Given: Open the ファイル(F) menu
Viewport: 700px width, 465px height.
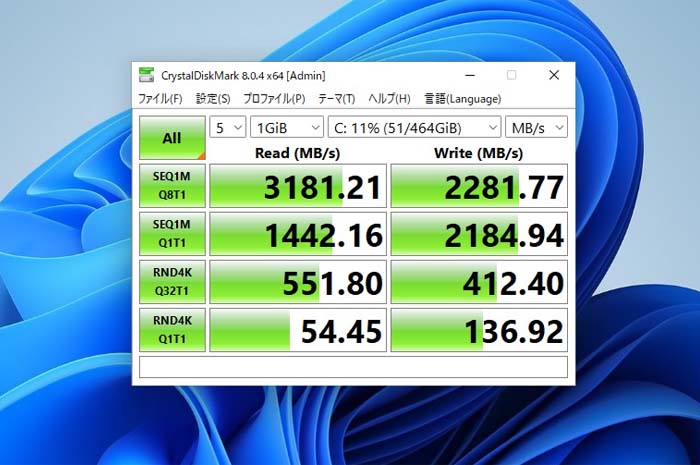Looking at the screenshot, I should click(160, 99).
